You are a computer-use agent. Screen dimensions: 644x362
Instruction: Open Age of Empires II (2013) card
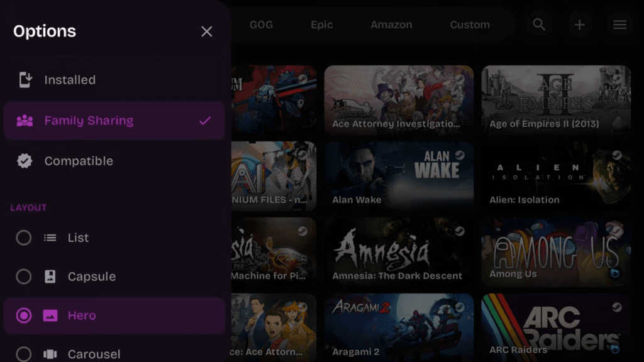(556, 100)
